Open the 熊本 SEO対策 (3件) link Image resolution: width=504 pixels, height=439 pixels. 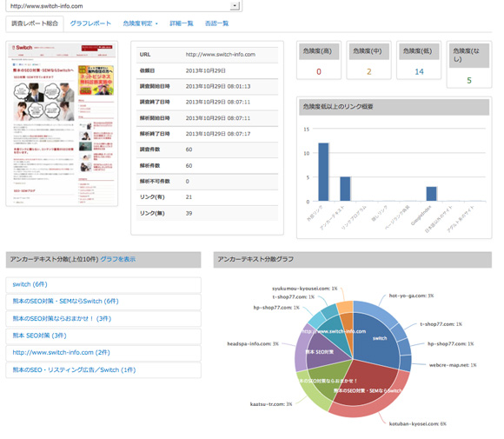pos(39,336)
